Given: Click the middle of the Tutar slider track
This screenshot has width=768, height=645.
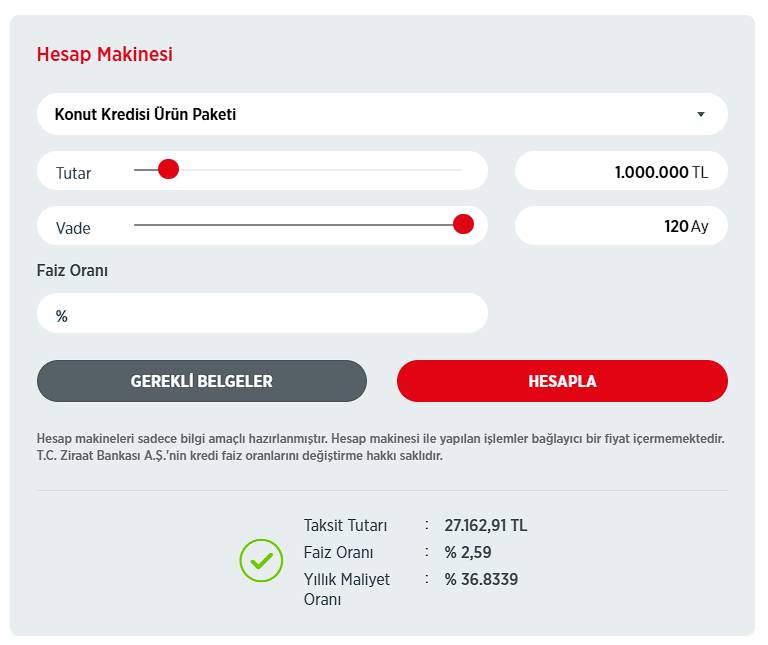Looking at the screenshot, I should click(x=298, y=170).
